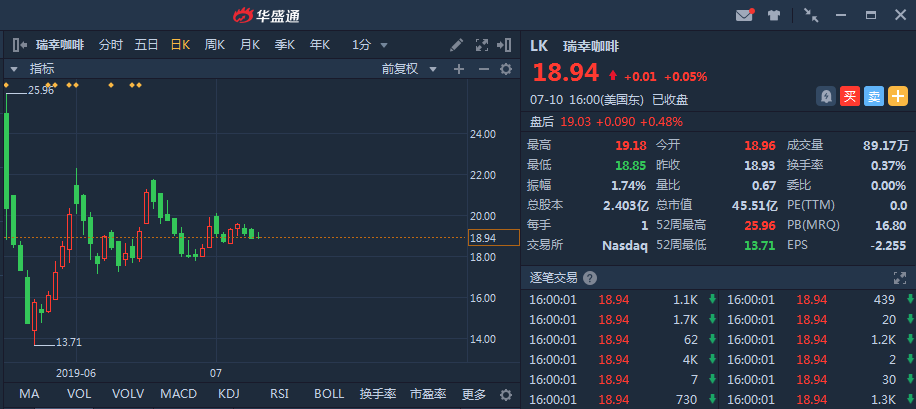The width and height of the screenshot is (916, 409).
Task: Click the 52周最低 value 13.71
Action: (759, 245)
